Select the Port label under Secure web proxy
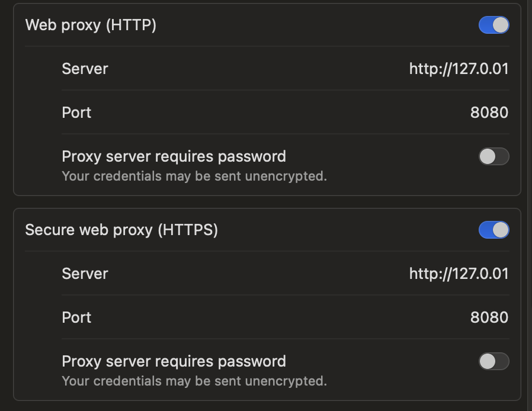 point(76,317)
